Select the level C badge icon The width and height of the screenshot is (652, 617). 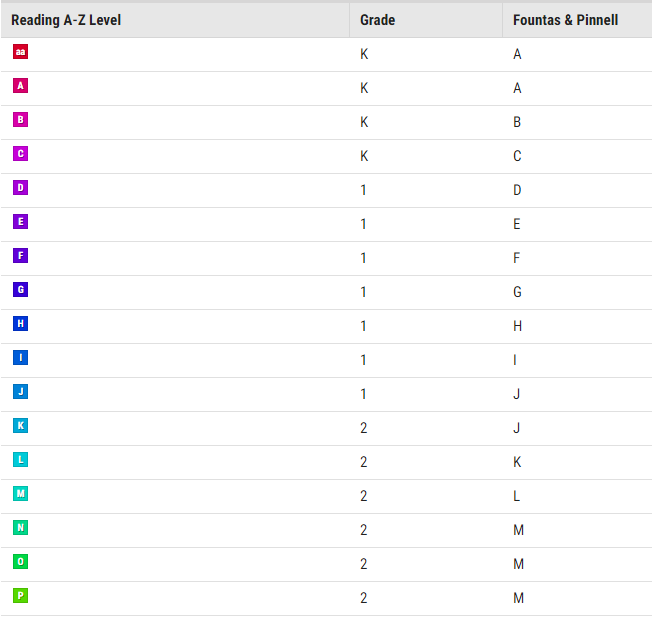pos(20,154)
